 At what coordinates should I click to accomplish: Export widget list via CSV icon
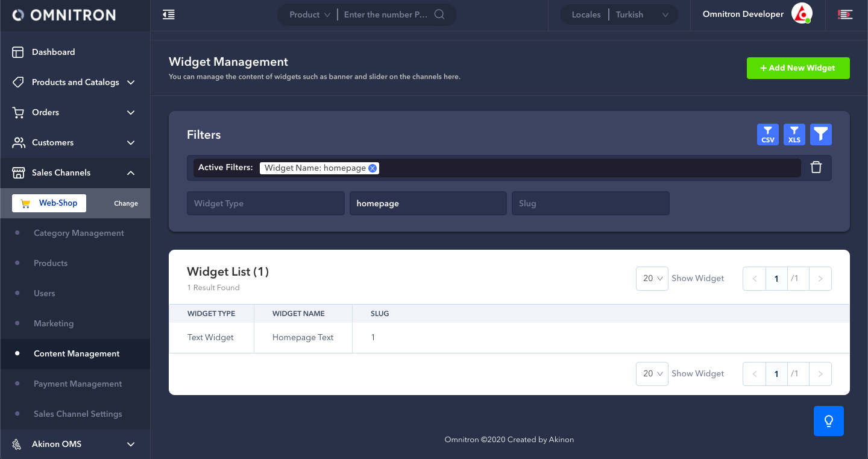pos(767,135)
